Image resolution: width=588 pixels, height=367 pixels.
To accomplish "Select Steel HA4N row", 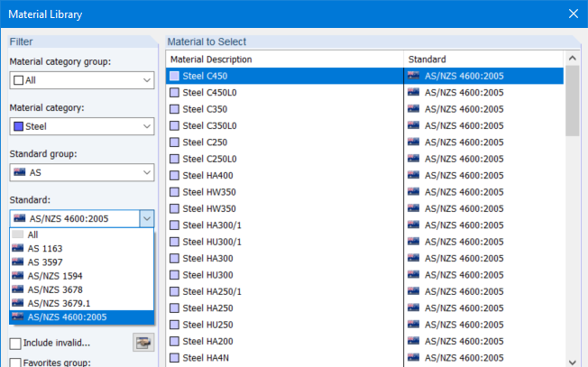I will 364,358.
